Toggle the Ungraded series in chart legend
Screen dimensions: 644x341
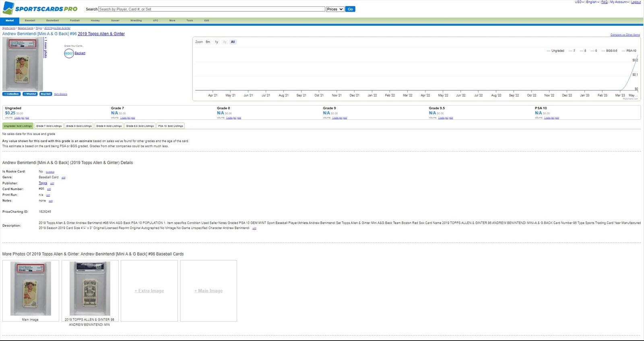(555, 51)
